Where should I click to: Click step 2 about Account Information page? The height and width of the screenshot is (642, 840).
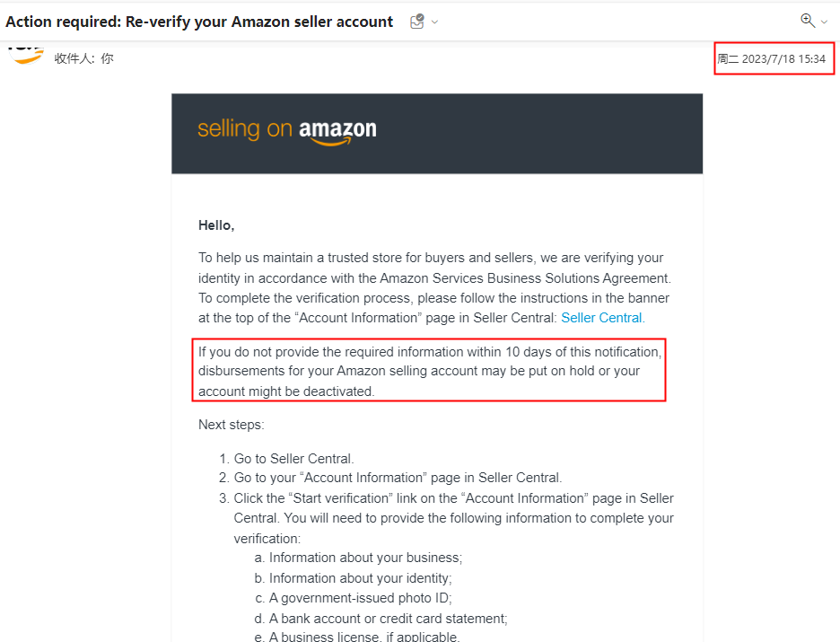coord(390,478)
